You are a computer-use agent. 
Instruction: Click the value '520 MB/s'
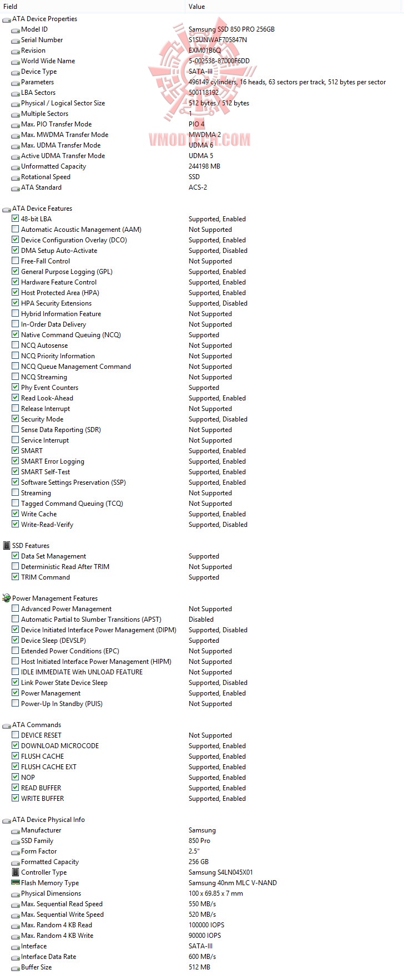tap(202, 915)
